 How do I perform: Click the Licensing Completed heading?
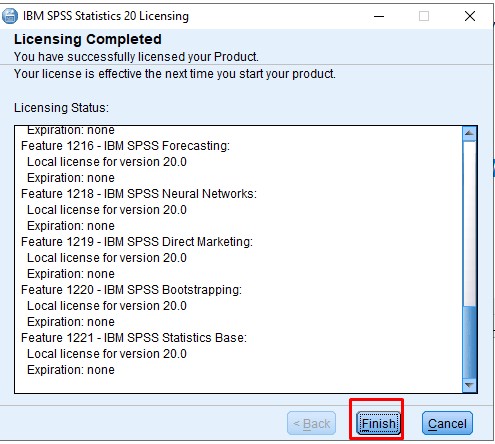click(88, 39)
